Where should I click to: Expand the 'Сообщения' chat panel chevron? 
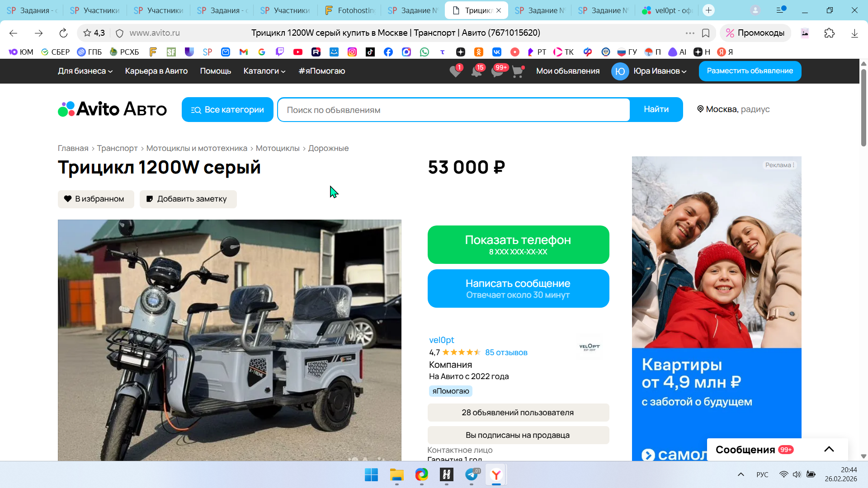[829, 449]
